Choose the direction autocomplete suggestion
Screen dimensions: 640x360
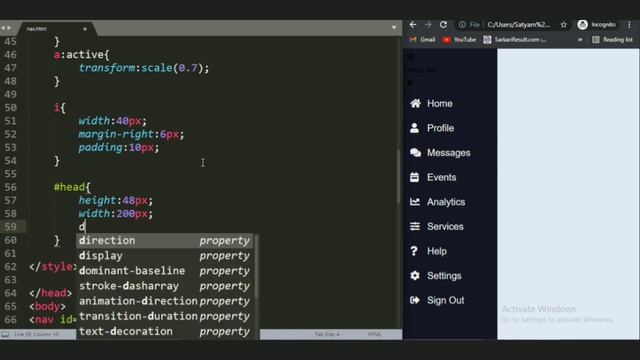[x=165, y=240]
